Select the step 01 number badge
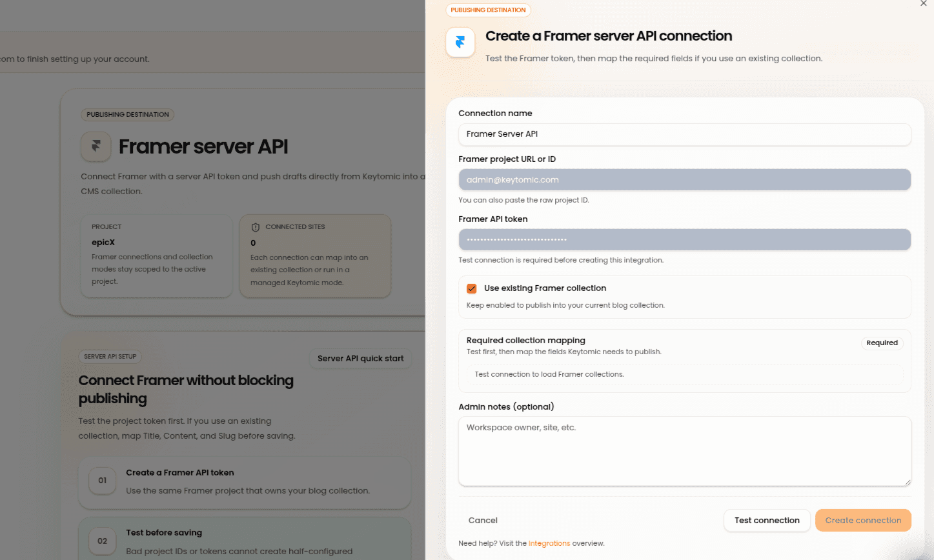Image resolution: width=934 pixels, height=560 pixels. coord(103,481)
